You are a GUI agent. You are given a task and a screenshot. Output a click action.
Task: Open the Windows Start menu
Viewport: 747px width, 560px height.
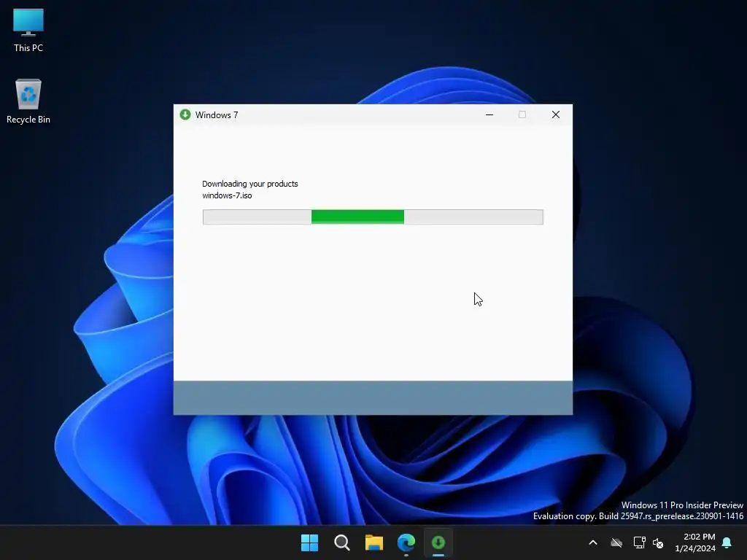click(309, 542)
